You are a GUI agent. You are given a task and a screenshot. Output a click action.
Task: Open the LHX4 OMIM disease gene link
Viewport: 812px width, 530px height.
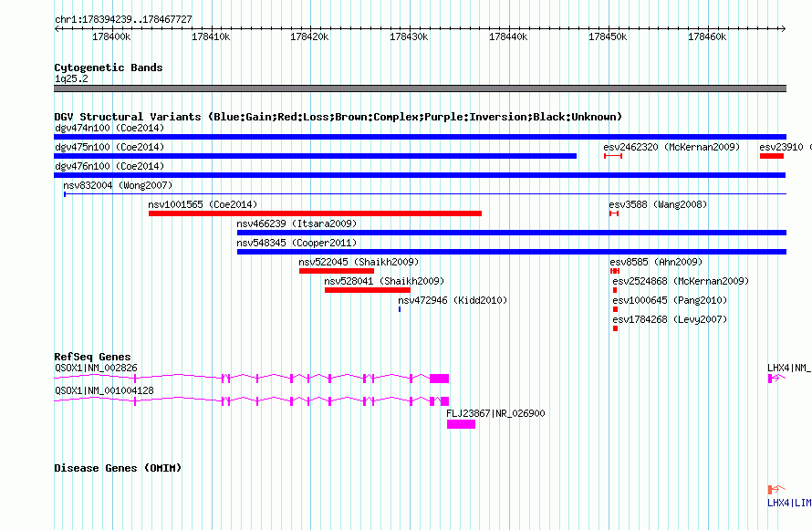pos(789,503)
